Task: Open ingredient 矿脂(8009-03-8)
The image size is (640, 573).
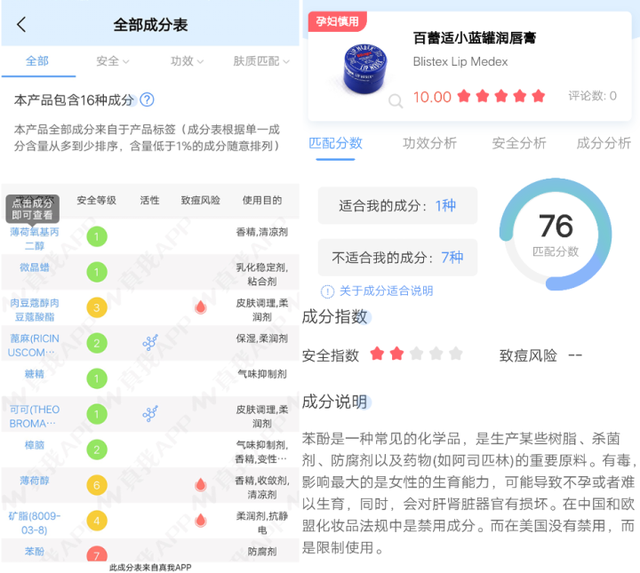Action: 34,523
